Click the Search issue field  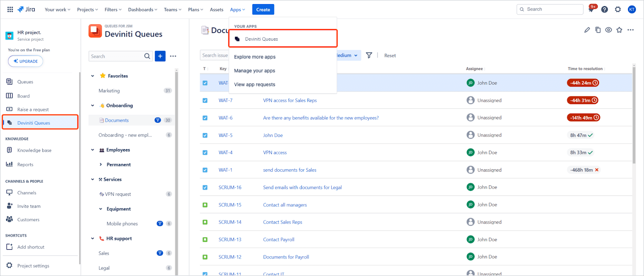pyautogui.click(x=215, y=55)
